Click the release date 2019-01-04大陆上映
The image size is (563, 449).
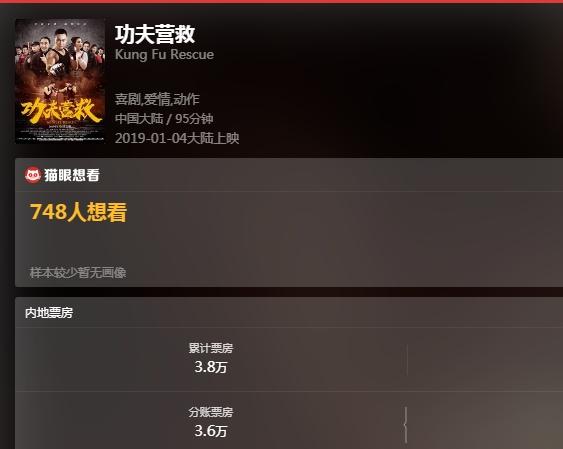177,138
